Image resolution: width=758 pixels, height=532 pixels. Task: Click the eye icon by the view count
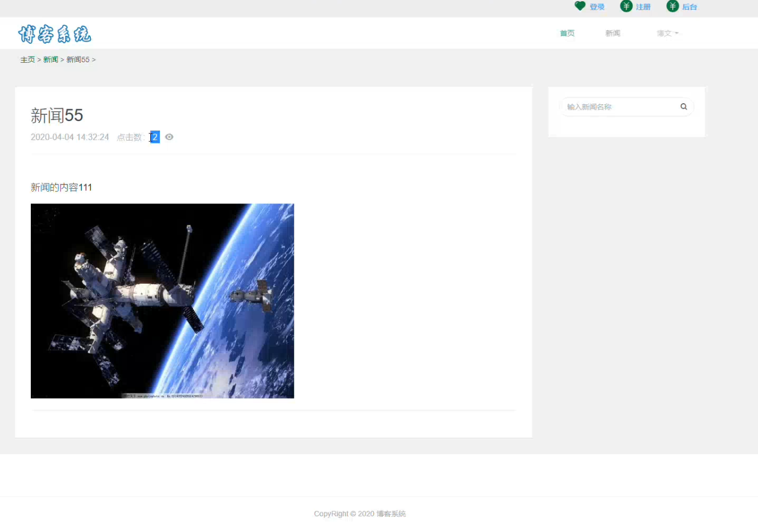(x=169, y=137)
